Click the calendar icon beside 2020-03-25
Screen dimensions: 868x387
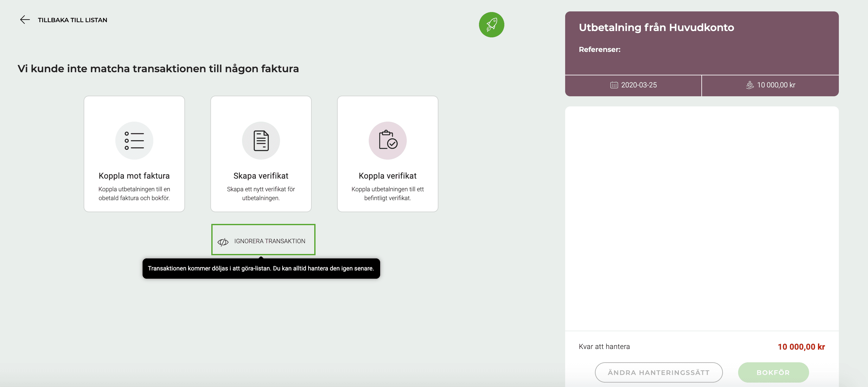coord(614,85)
